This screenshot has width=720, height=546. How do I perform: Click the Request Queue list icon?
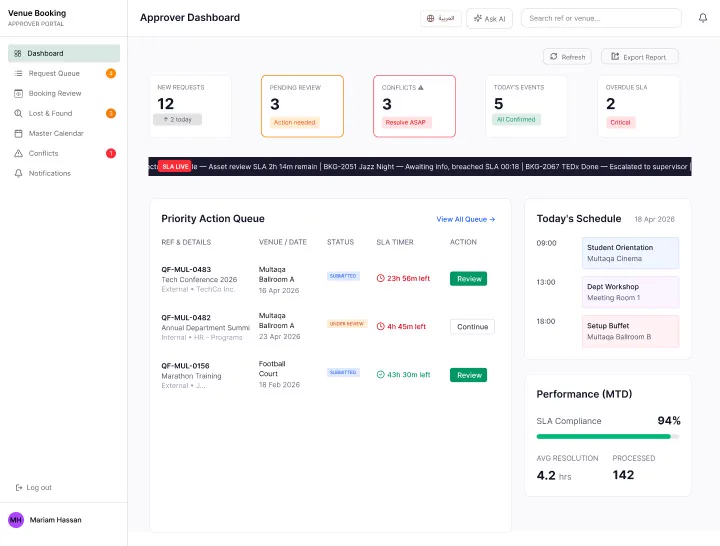(18, 73)
